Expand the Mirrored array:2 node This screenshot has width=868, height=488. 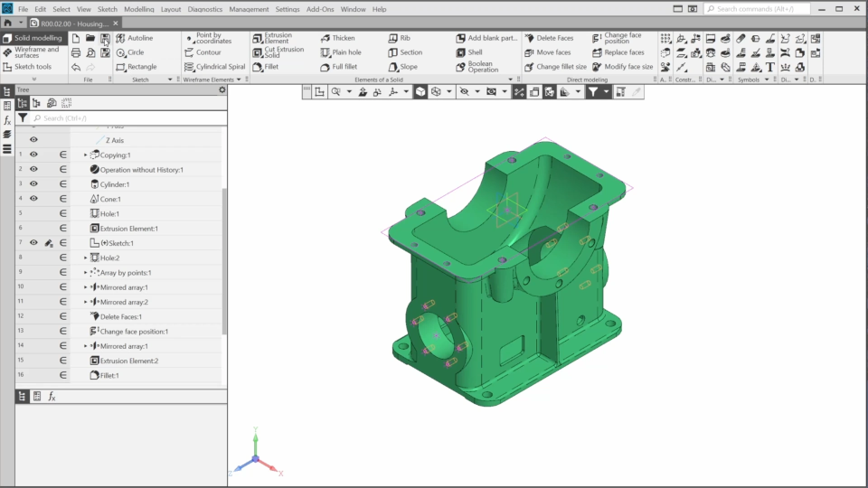pyautogui.click(x=86, y=302)
